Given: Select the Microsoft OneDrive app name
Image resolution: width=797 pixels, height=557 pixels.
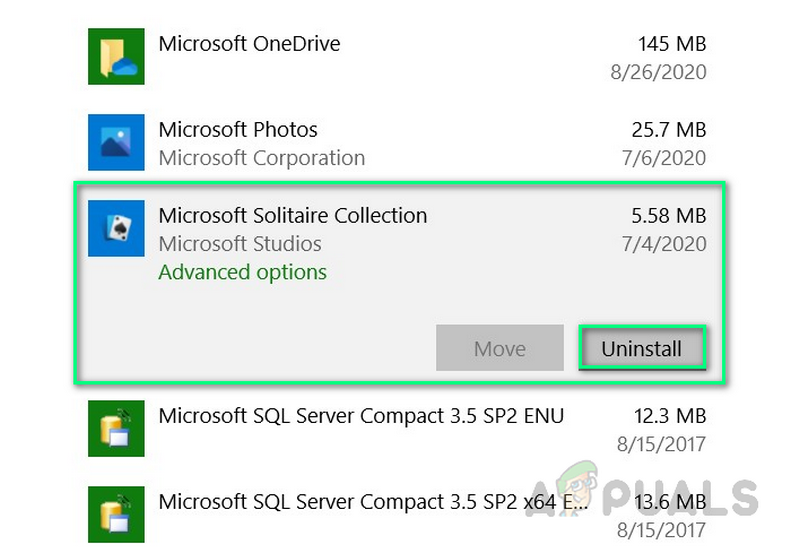Looking at the screenshot, I should 249,44.
